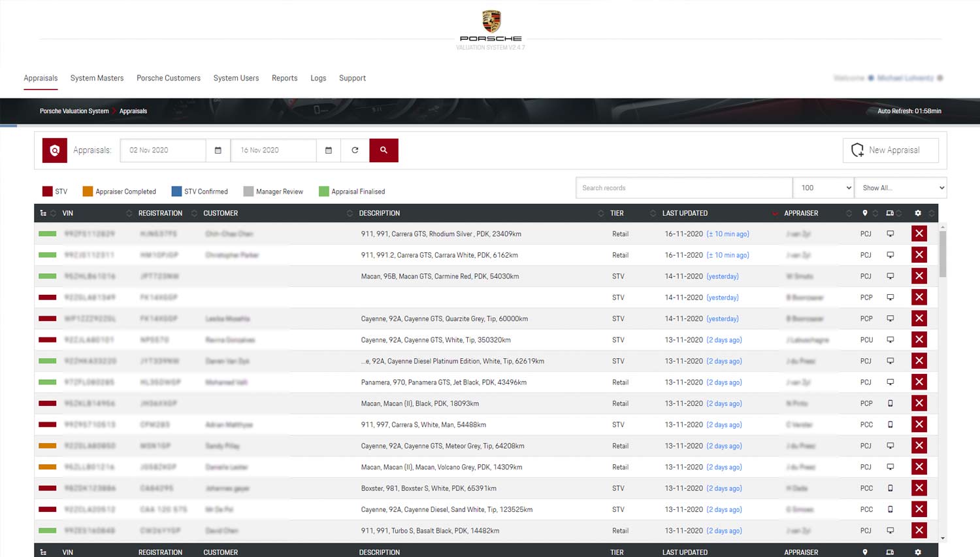Click desktop device icon for Macan Volcano Grey row
980x557 pixels.
[890, 467]
